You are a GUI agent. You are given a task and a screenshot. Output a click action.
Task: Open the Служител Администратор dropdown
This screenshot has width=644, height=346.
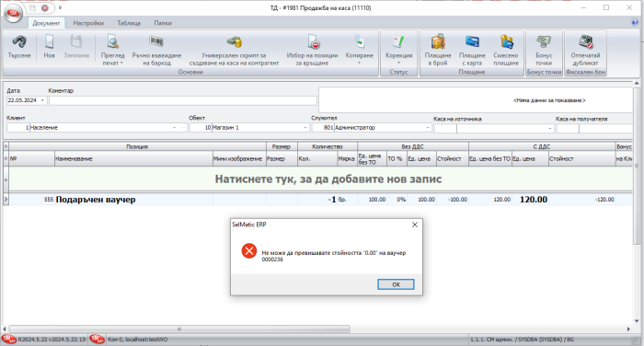click(427, 128)
